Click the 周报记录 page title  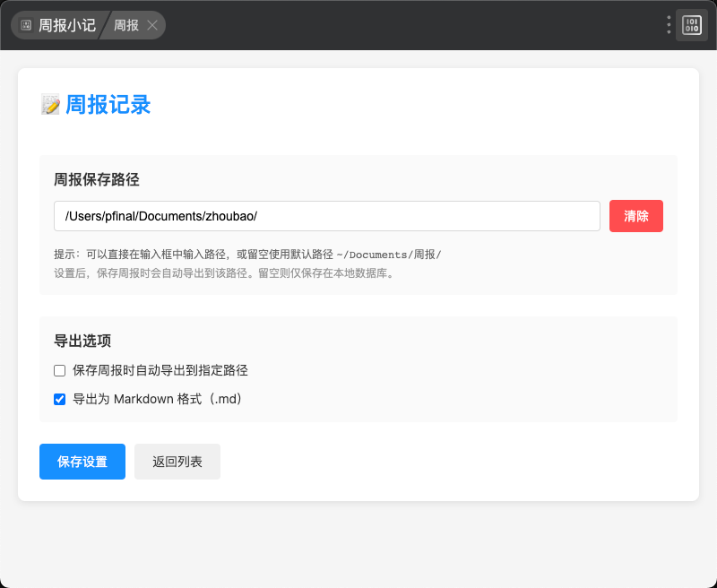click(108, 105)
